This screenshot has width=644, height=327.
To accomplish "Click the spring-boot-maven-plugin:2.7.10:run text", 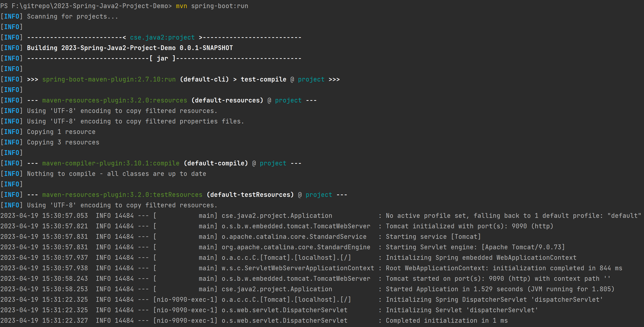I will pyautogui.click(x=109, y=79).
